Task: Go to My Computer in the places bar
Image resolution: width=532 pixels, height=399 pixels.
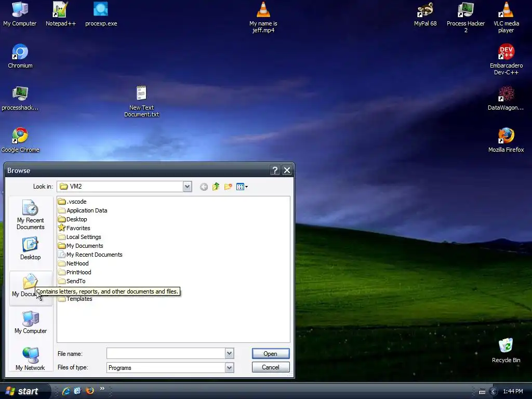Action: pyautogui.click(x=31, y=322)
